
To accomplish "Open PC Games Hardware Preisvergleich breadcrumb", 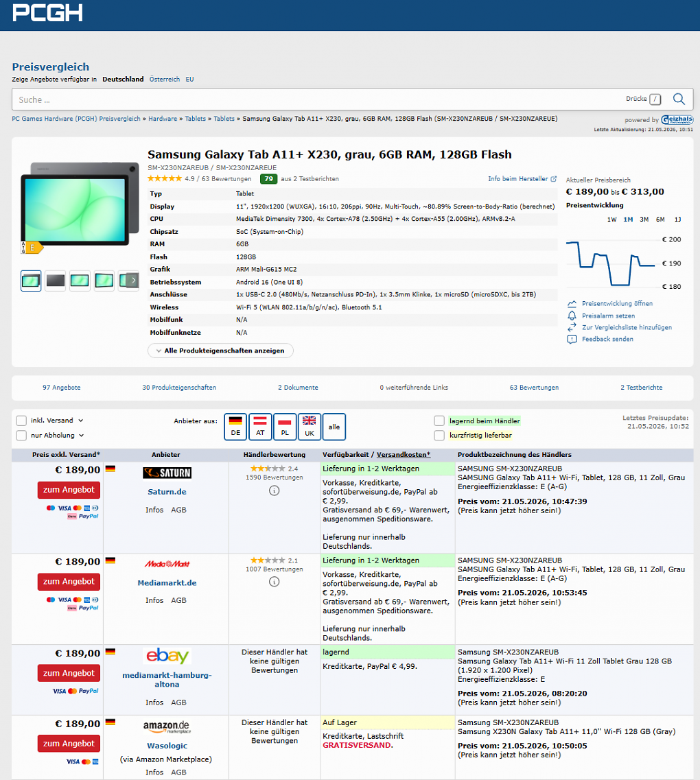I will point(76,119).
